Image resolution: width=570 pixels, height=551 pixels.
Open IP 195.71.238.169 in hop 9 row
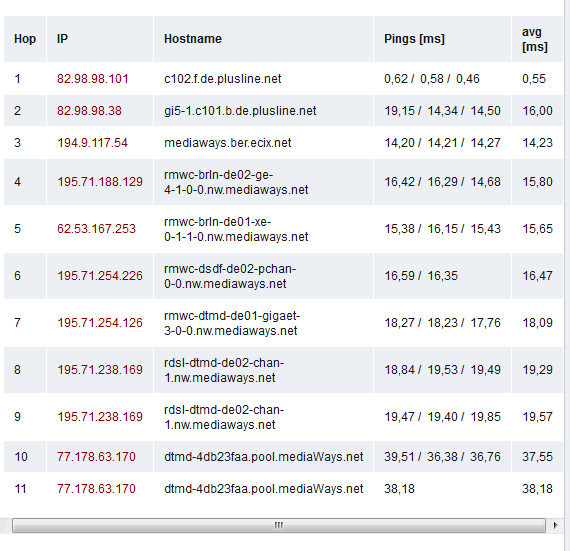[x=100, y=417]
